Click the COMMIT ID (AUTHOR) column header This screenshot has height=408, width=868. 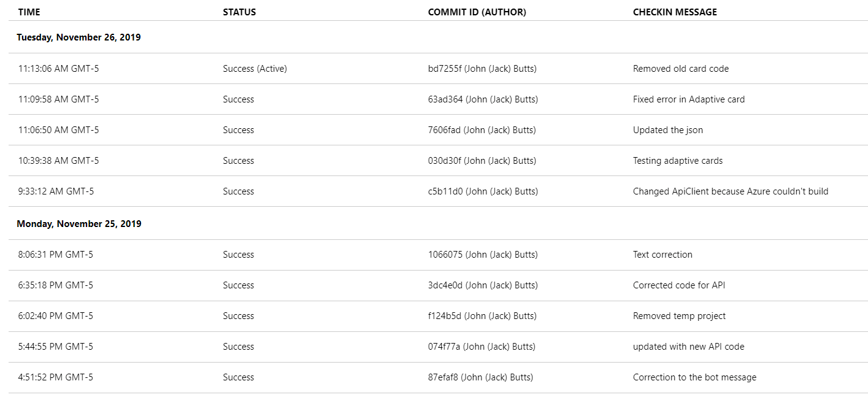[477, 12]
